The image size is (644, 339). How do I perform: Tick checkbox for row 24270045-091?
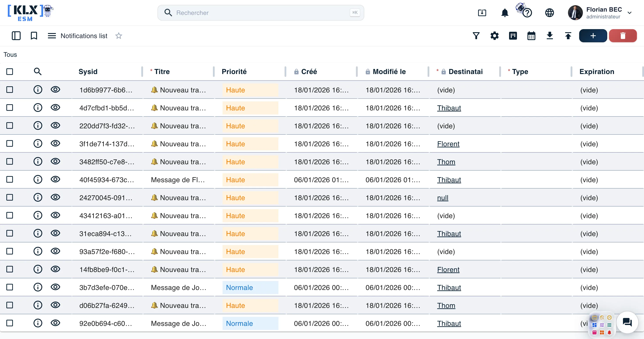pos(9,197)
